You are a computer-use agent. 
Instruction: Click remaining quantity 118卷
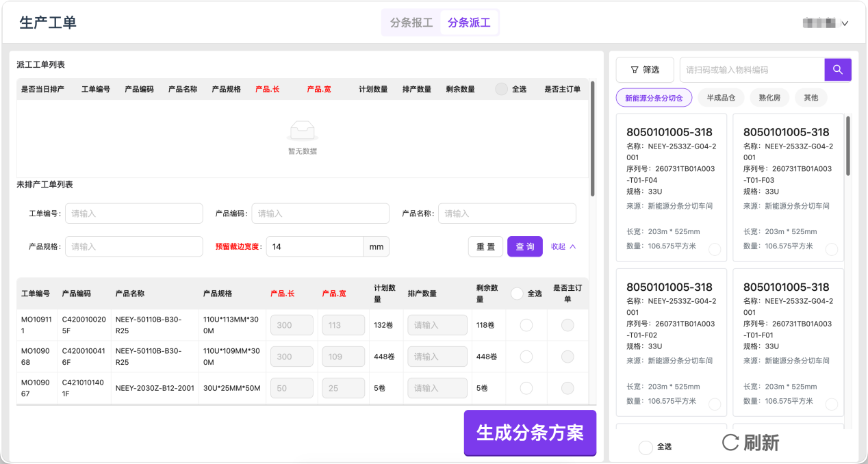[x=485, y=325]
